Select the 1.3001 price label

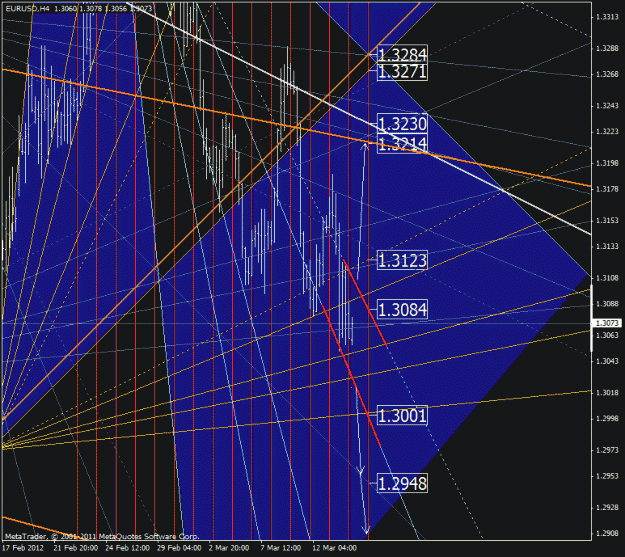pos(402,415)
